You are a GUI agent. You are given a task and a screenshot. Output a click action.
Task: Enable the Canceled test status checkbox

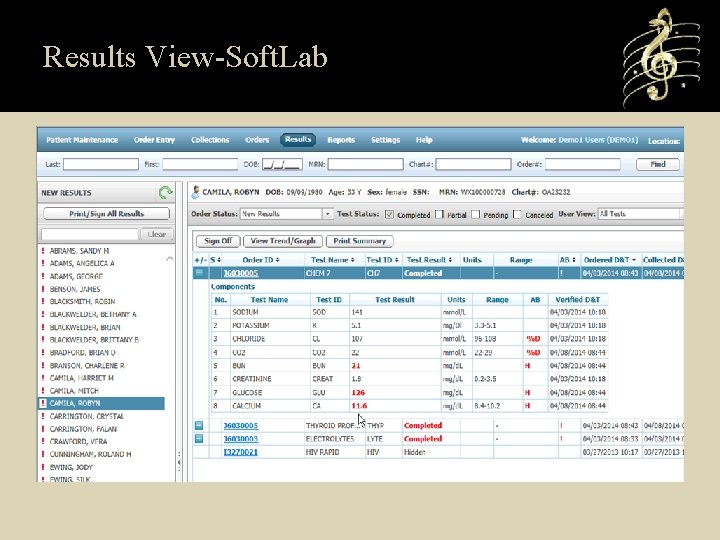(x=517, y=214)
